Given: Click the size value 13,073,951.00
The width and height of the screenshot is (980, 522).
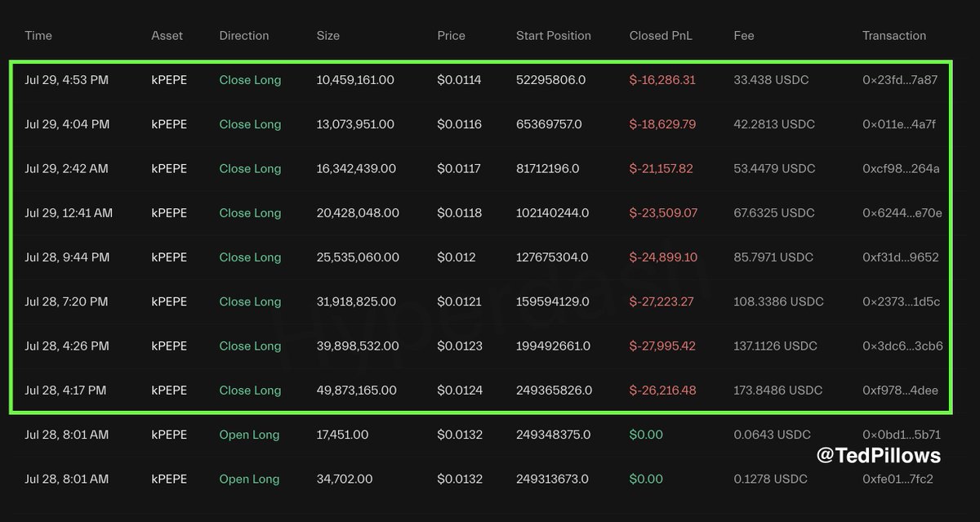Looking at the screenshot, I should pos(355,124).
